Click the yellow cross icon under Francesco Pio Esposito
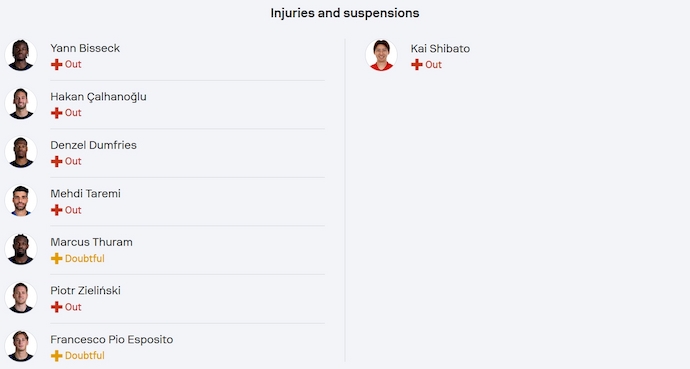The image size is (690, 369). 56,356
